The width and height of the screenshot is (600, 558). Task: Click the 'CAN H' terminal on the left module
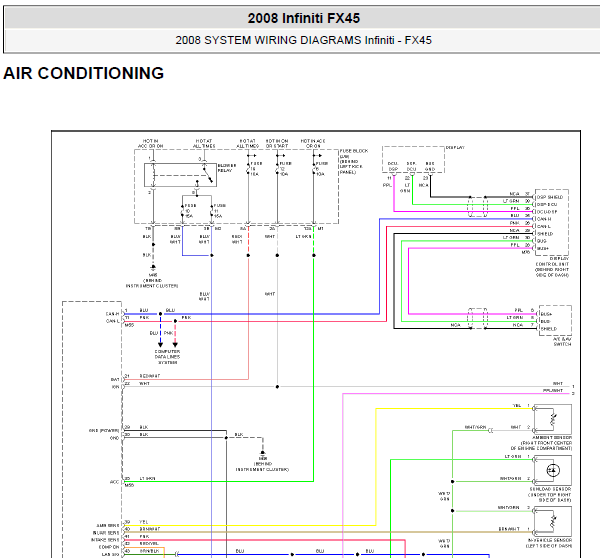click(x=112, y=314)
